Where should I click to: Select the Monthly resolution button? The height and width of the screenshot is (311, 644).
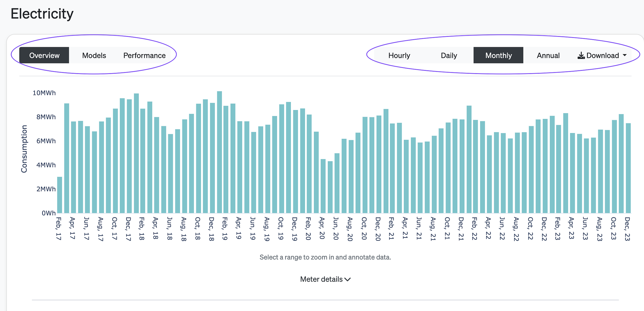[x=498, y=55]
